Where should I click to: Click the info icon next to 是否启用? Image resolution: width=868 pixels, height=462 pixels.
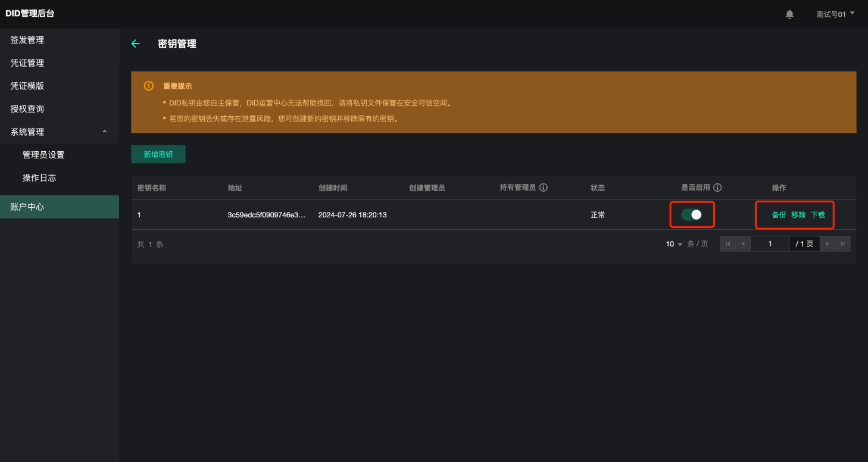tap(717, 188)
